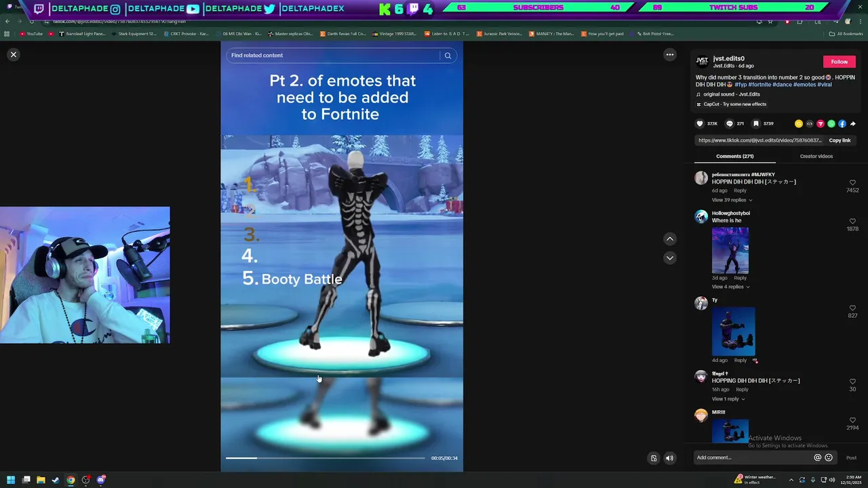Open the How you'll get paid bookmark
868x488 pixels.
click(602, 33)
